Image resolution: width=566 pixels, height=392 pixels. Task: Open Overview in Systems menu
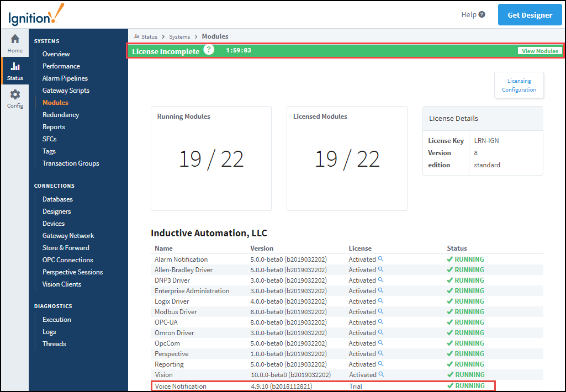pyautogui.click(x=56, y=54)
